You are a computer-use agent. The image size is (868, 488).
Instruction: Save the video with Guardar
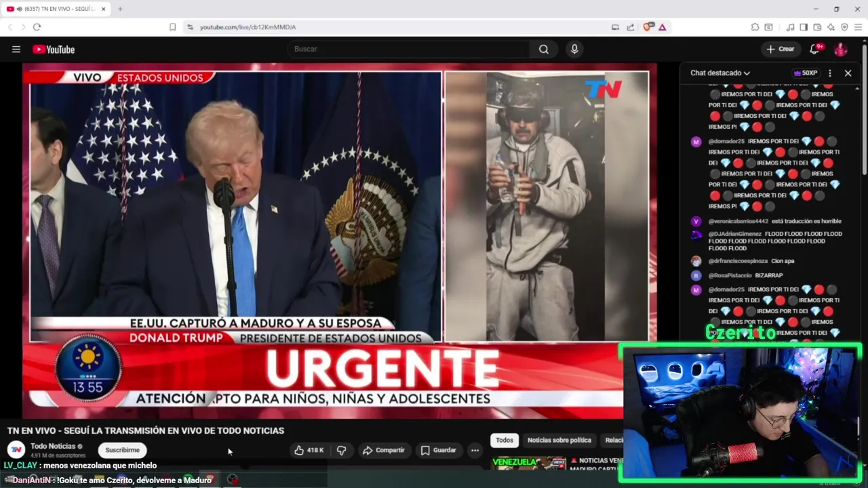pos(438,450)
